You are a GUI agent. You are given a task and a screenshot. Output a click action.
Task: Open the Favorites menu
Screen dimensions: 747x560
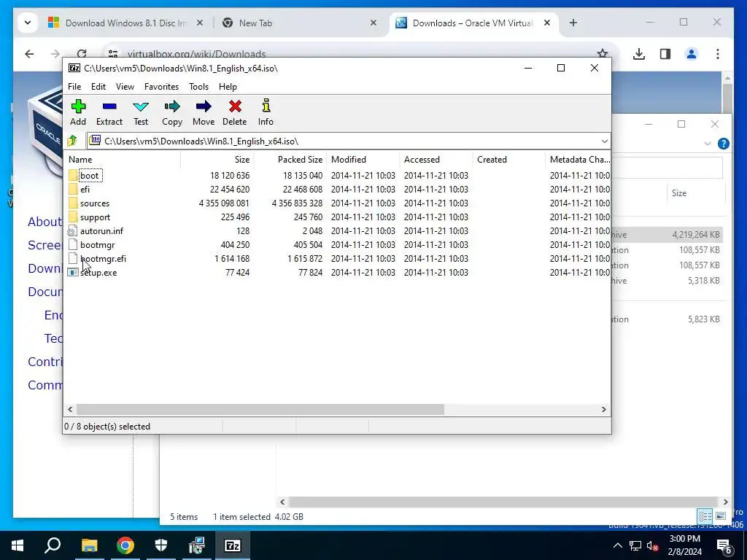click(x=161, y=87)
